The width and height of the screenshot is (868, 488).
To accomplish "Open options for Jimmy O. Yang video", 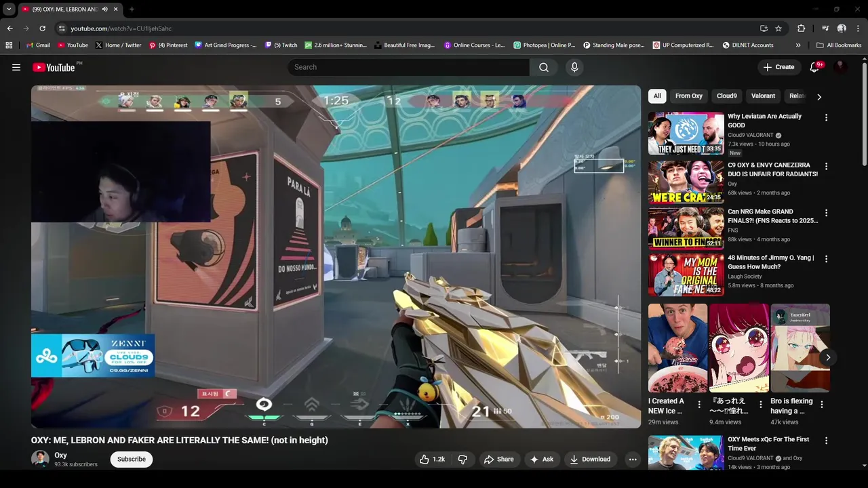I will 826,260.
